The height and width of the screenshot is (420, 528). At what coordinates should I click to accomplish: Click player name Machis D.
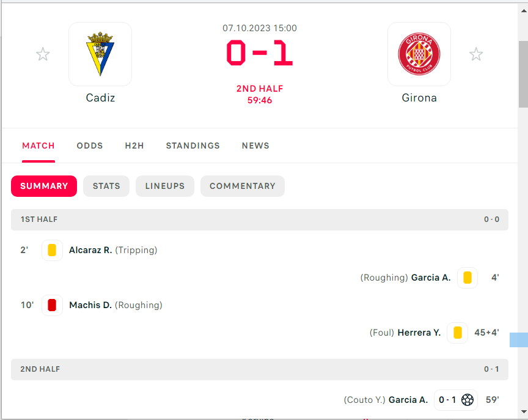pos(90,305)
